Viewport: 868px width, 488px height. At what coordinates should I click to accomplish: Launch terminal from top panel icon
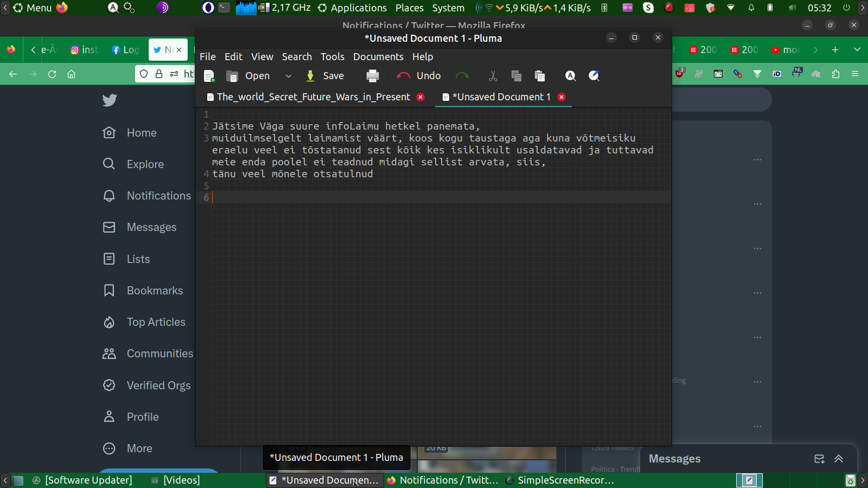click(x=224, y=8)
